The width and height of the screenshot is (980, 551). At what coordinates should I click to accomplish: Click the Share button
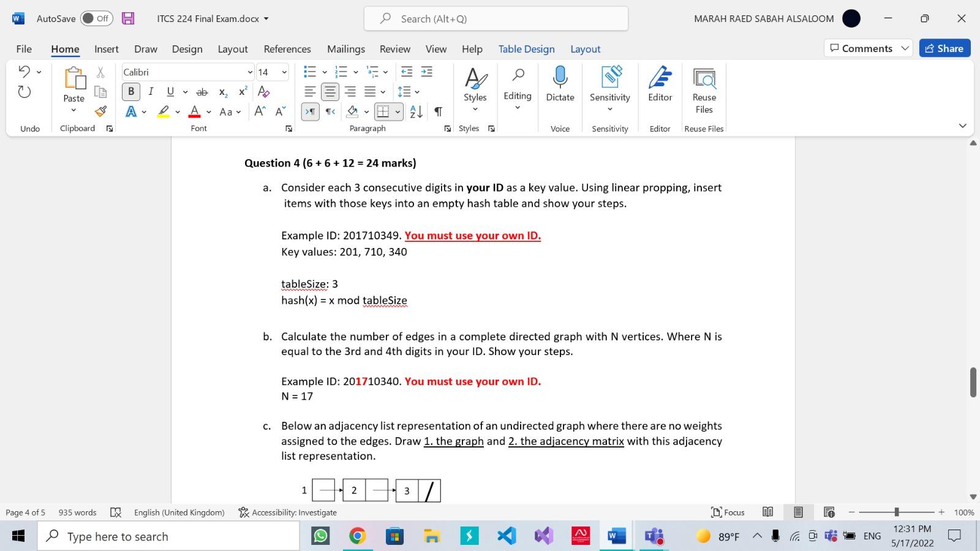tap(944, 48)
